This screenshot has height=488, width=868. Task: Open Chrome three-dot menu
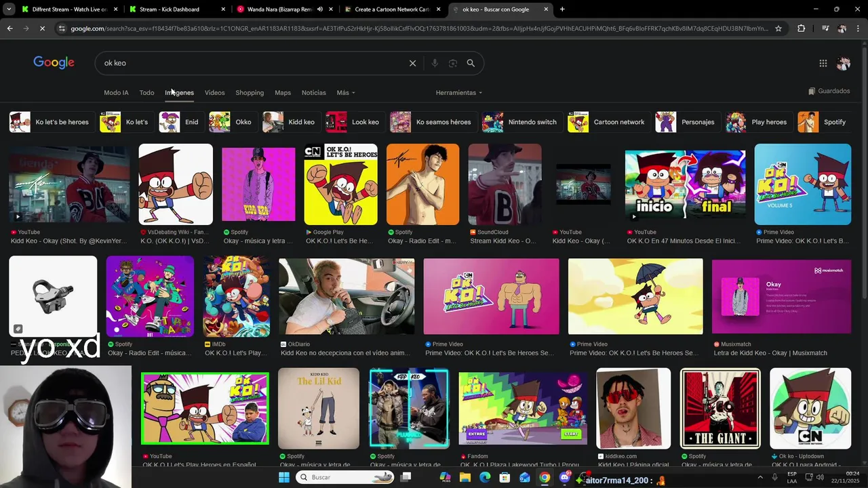click(857, 28)
